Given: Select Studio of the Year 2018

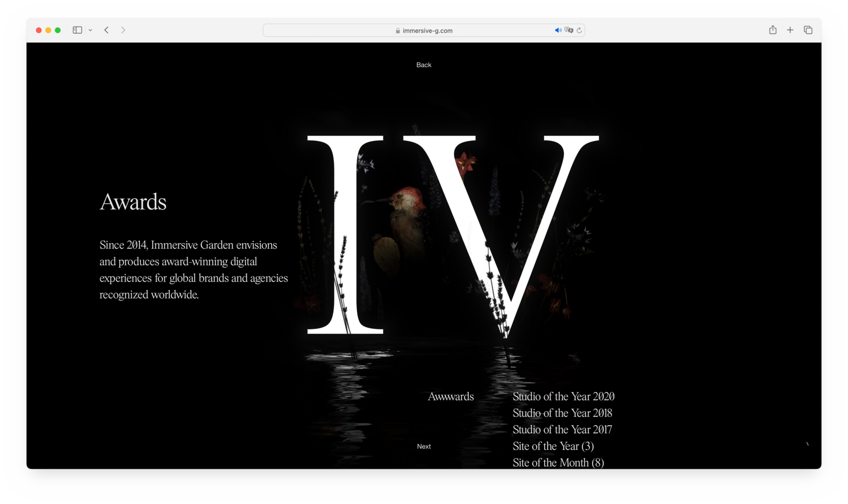Looking at the screenshot, I should coord(562,413).
